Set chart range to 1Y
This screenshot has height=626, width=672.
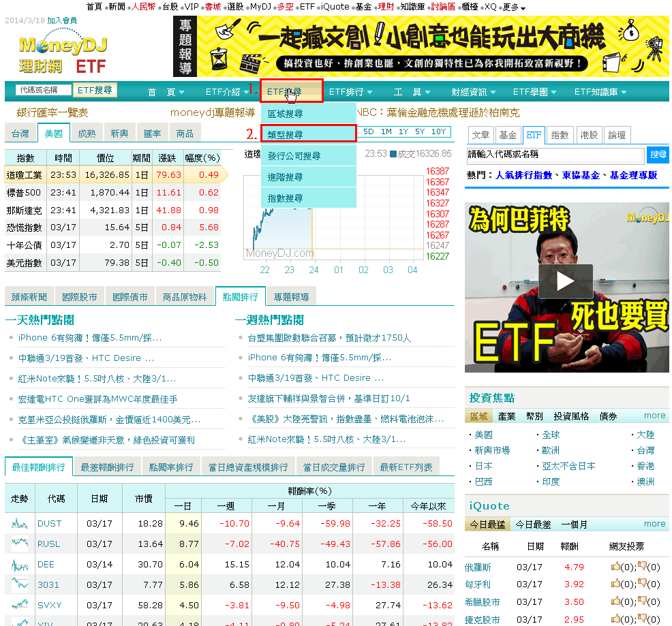click(403, 131)
